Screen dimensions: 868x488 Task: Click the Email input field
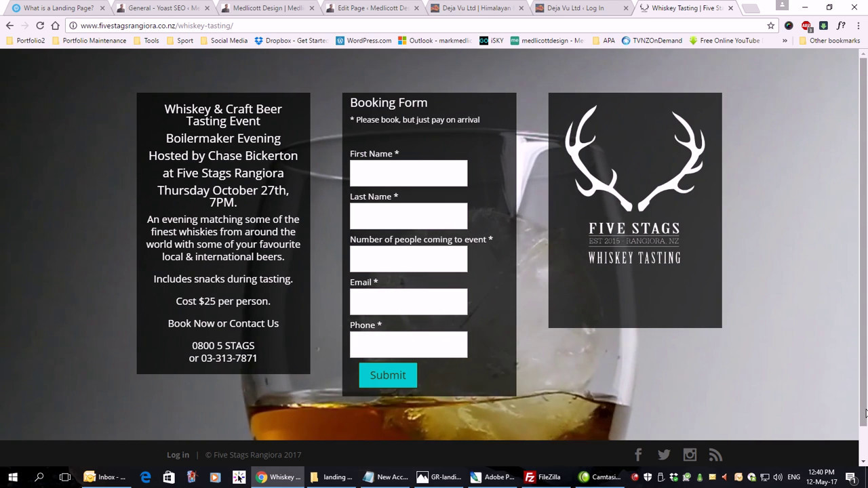[x=408, y=302]
